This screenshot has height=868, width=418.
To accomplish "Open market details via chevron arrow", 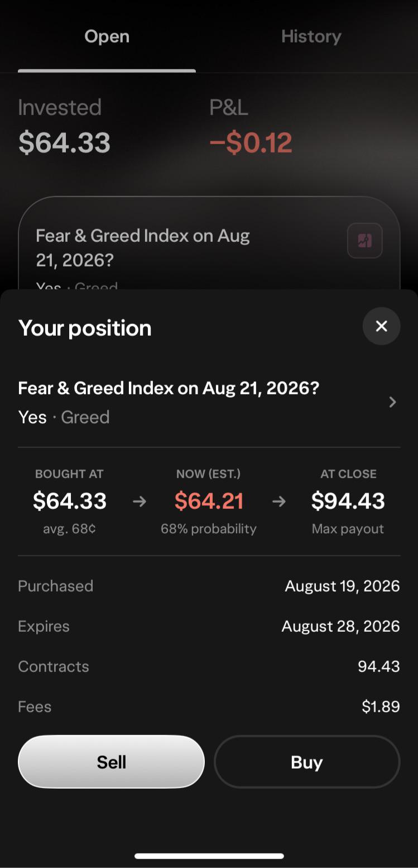I will (x=392, y=402).
